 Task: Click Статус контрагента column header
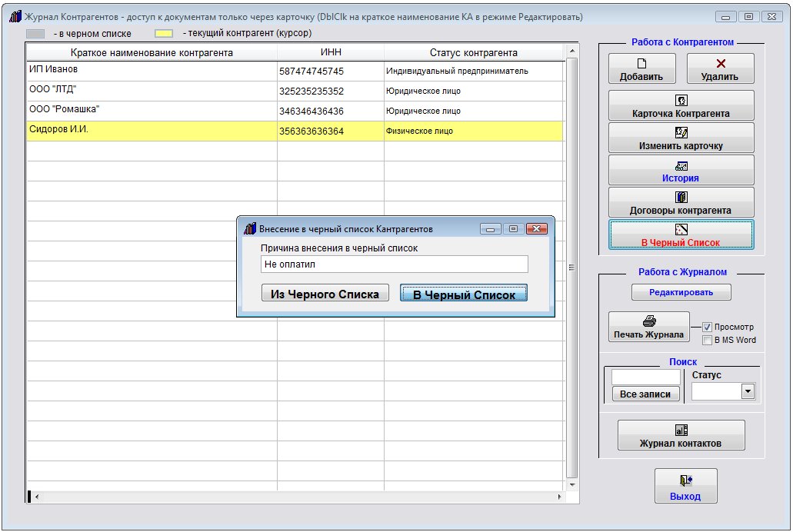click(x=473, y=52)
